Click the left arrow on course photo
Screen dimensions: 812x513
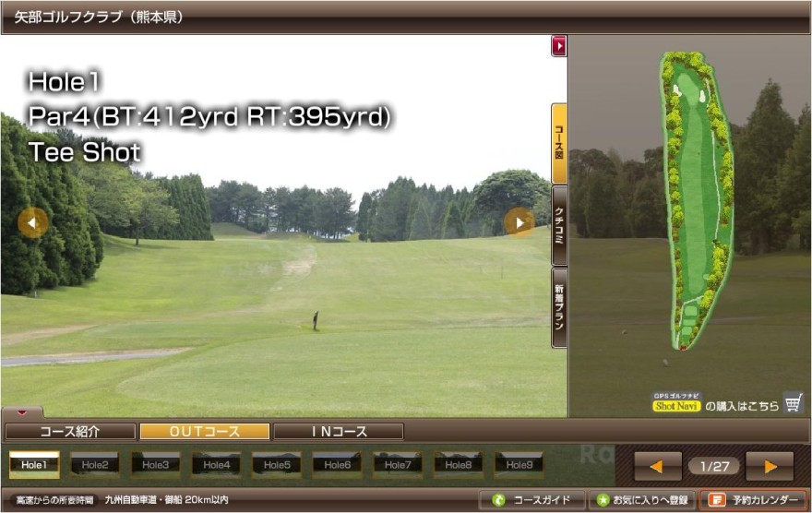pos(32,222)
